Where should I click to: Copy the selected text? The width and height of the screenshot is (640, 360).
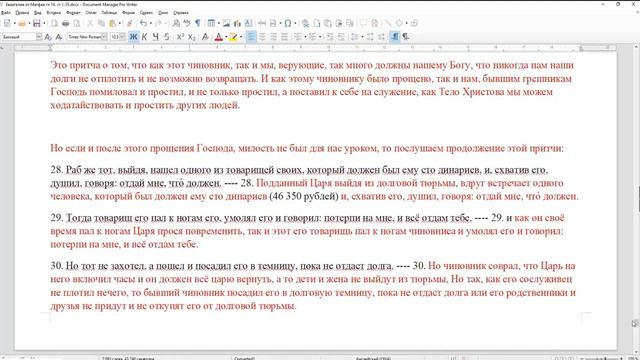101,24
